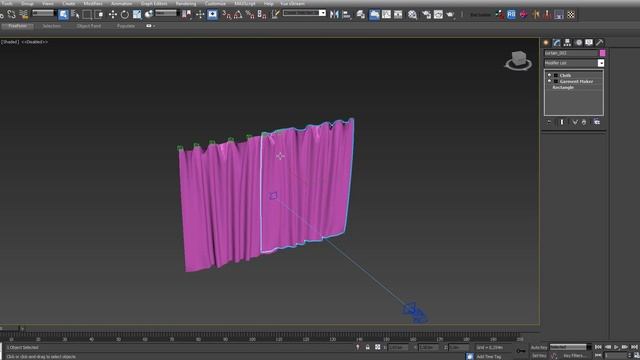Click Remove Modifier trash icon

(x=584, y=122)
